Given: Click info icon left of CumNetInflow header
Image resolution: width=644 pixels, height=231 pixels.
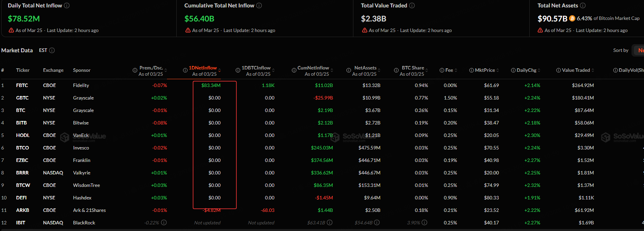Looking at the screenshot, I should point(294,70).
